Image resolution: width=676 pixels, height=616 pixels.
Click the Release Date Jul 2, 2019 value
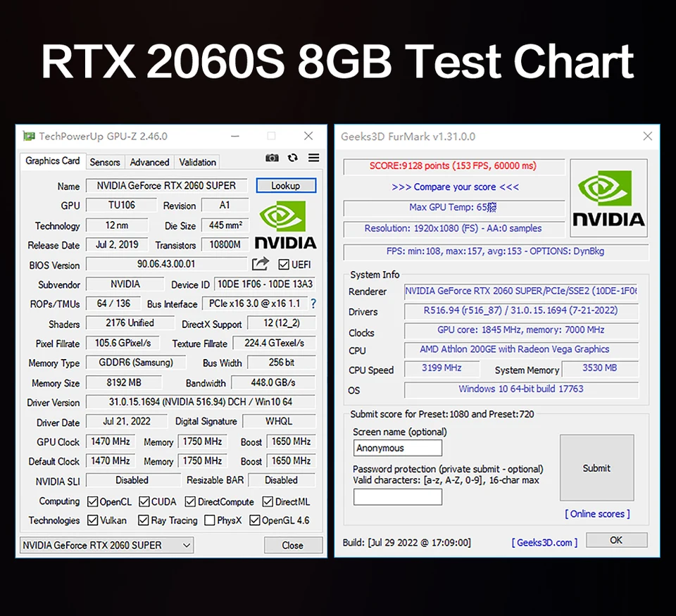click(x=117, y=244)
